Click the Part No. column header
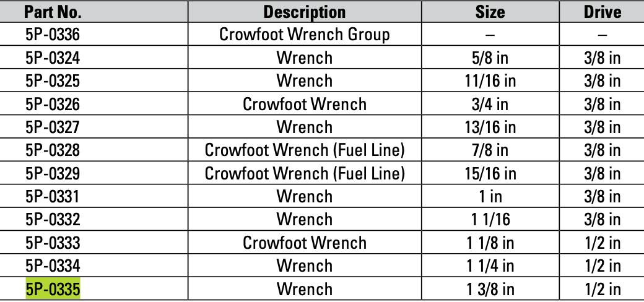This screenshot has width=644, height=302. coord(53,12)
